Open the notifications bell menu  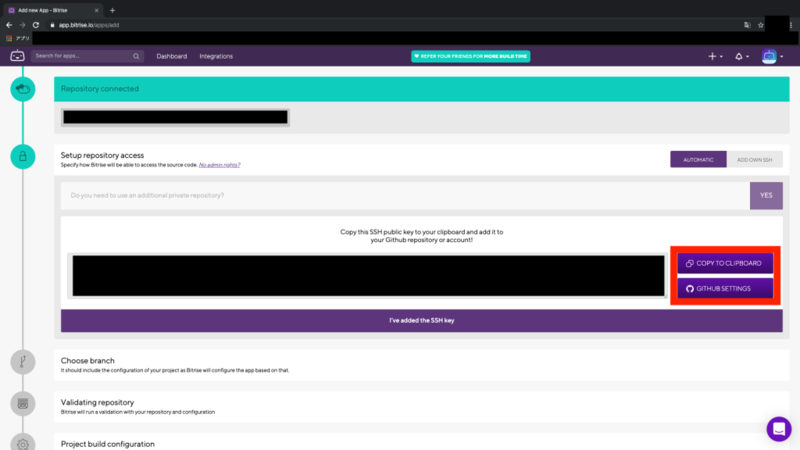click(741, 56)
